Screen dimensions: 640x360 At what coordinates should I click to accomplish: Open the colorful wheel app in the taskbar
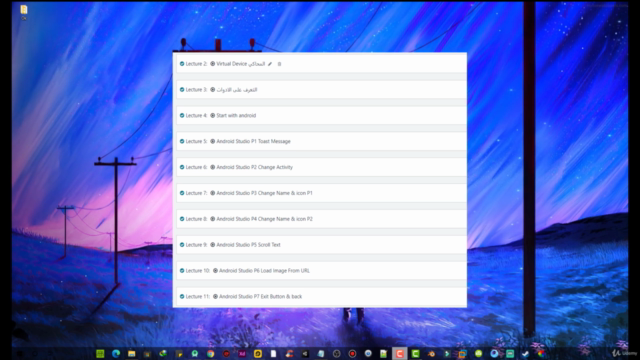click(x=542, y=353)
